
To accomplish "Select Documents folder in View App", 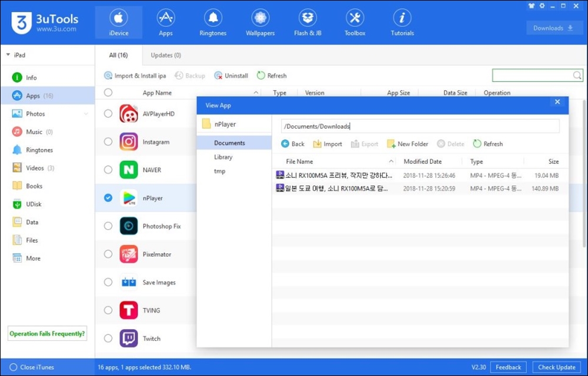I will point(234,143).
